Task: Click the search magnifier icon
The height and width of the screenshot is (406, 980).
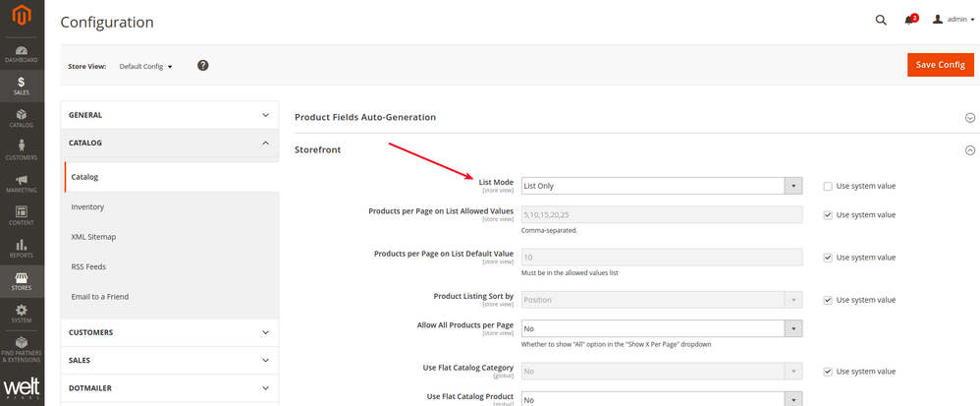Action: click(881, 20)
